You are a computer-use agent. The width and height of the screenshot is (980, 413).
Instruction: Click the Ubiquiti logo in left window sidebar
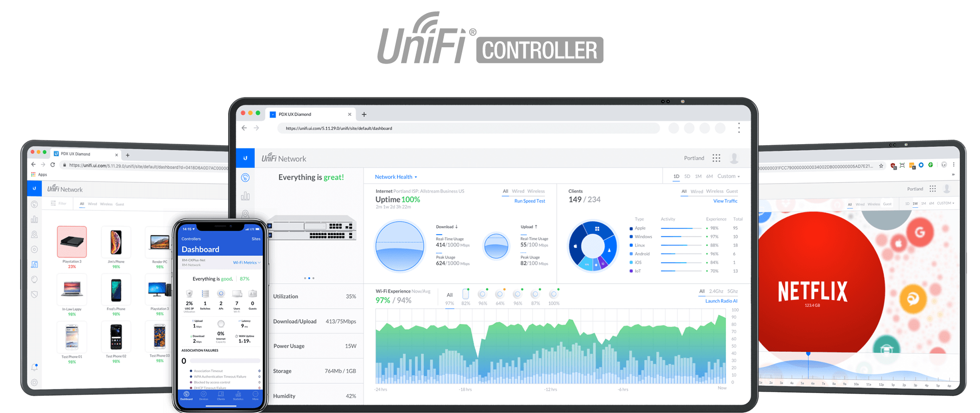coord(34,189)
